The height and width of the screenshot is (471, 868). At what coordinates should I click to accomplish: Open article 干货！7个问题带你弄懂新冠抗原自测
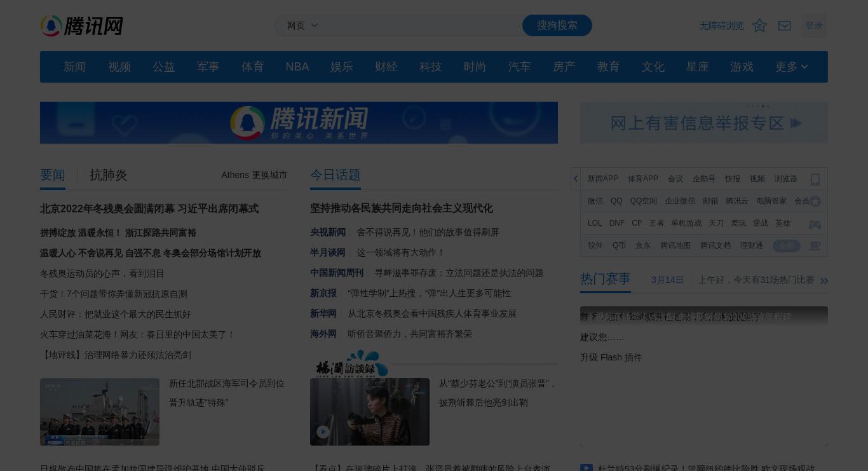pos(114,294)
